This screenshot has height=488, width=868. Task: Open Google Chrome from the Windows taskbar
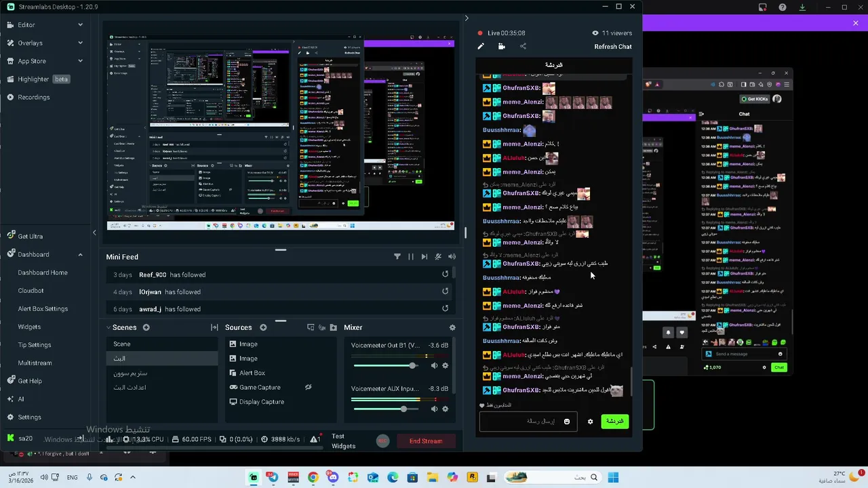[313, 477]
